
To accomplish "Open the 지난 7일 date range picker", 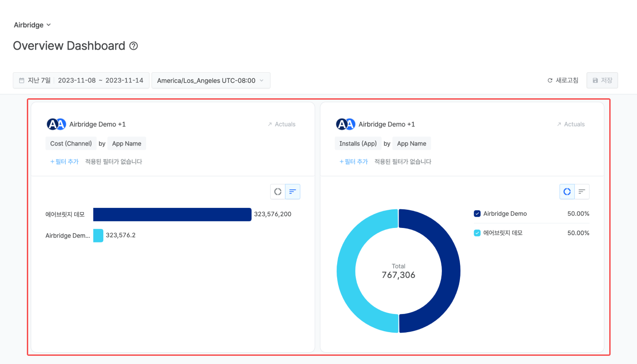I will point(81,81).
